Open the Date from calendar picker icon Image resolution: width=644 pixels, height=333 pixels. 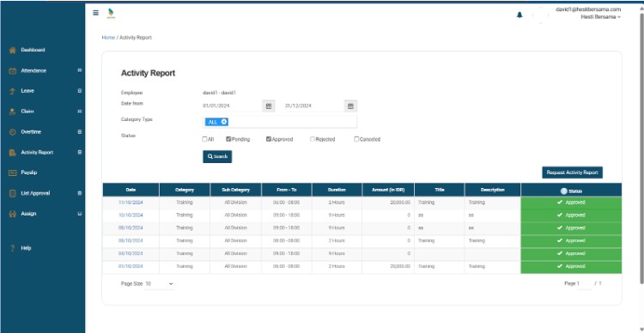269,106
